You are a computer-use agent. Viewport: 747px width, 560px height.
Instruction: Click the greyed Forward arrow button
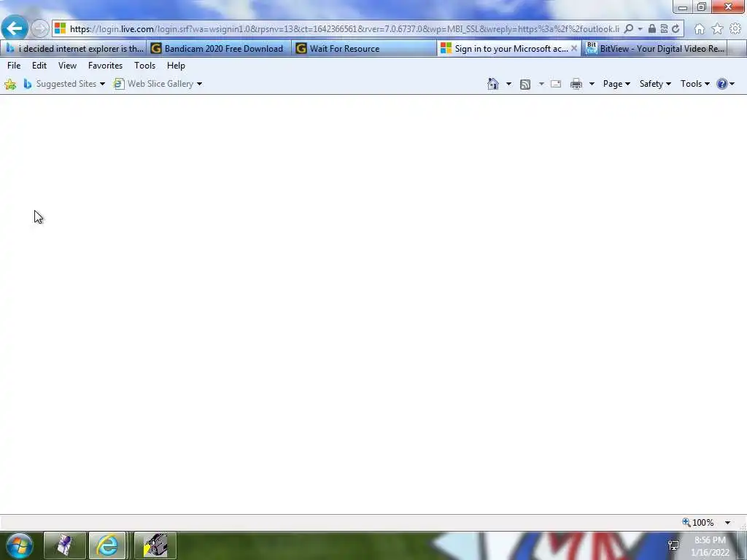point(40,29)
